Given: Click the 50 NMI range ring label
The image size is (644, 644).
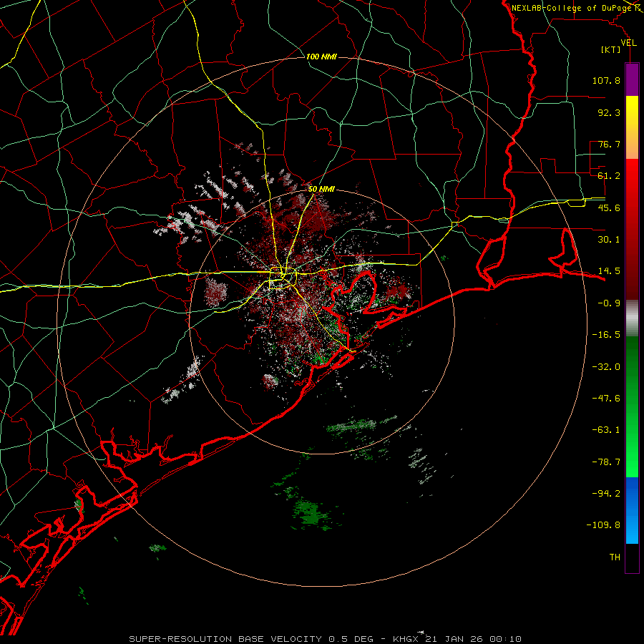Looking at the screenshot, I should click(321, 190).
